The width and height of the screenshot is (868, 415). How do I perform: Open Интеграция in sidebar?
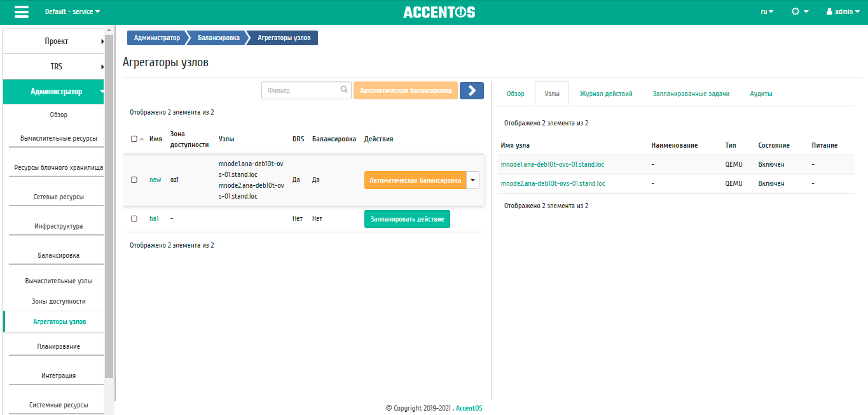point(59,376)
